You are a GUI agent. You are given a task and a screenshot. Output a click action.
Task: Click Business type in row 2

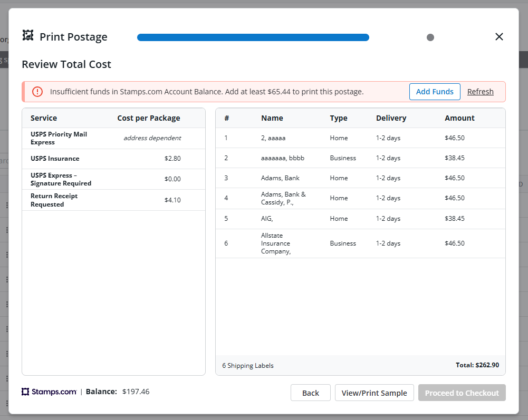(343, 158)
